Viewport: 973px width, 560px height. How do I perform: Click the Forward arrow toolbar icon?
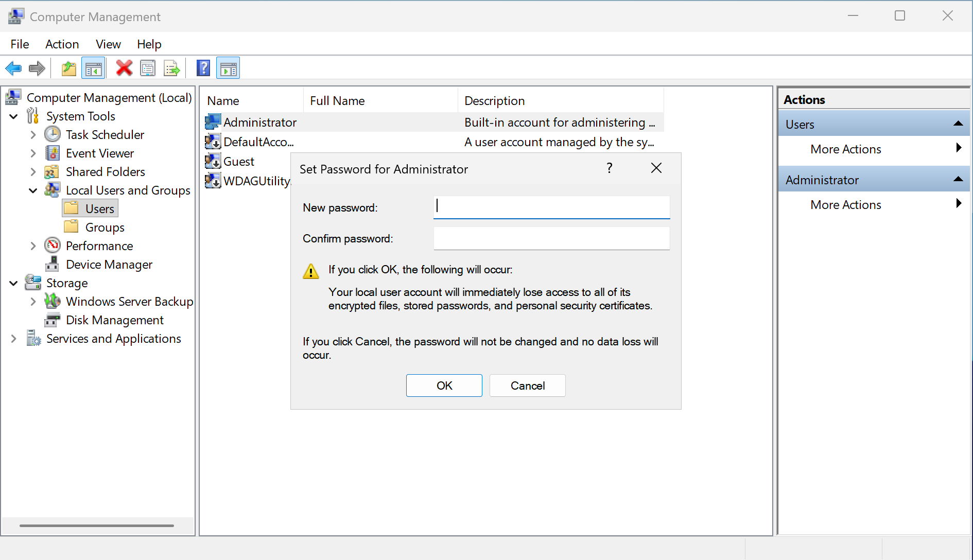point(37,68)
